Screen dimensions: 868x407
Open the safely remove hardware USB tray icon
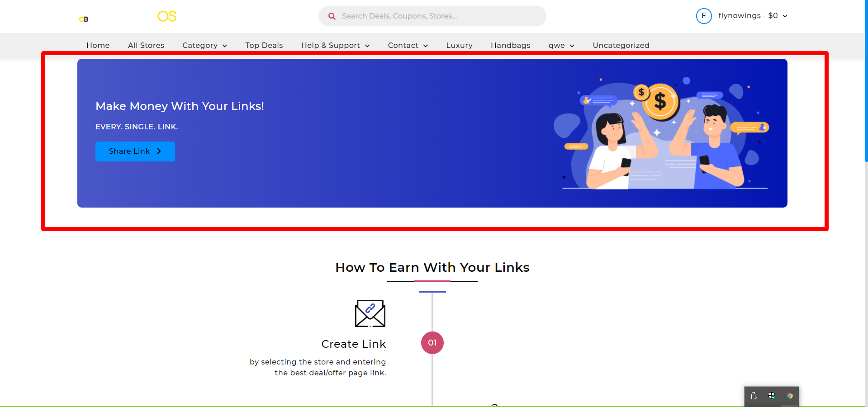pos(754,396)
